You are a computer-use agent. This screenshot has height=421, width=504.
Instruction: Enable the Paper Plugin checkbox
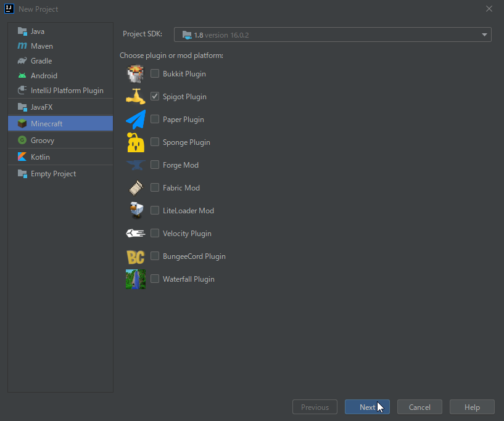[155, 119]
